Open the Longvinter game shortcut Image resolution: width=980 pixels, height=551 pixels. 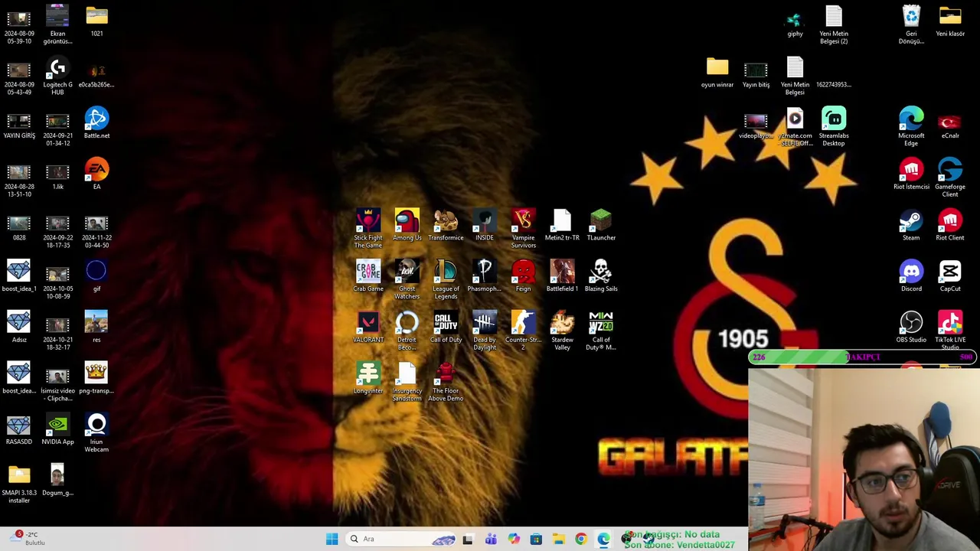pos(368,379)
